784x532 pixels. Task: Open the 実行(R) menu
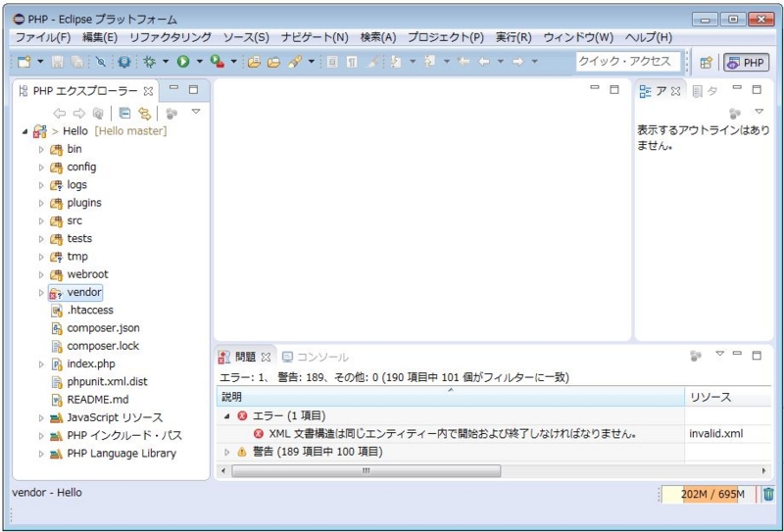(x=514, y=37)
